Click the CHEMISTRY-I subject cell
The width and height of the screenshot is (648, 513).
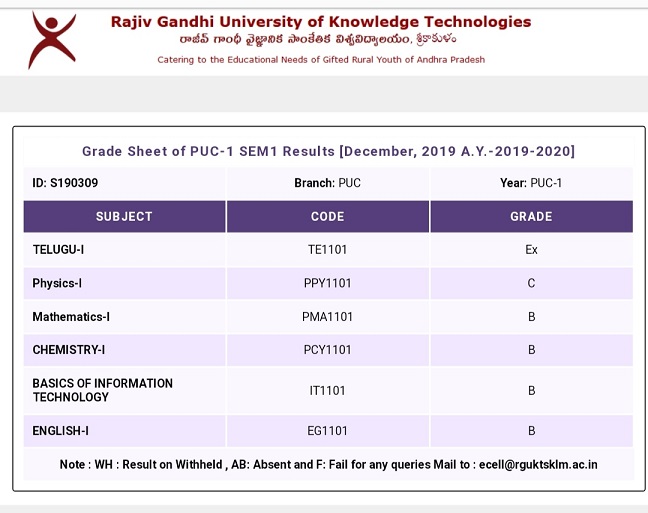(124, 350)
